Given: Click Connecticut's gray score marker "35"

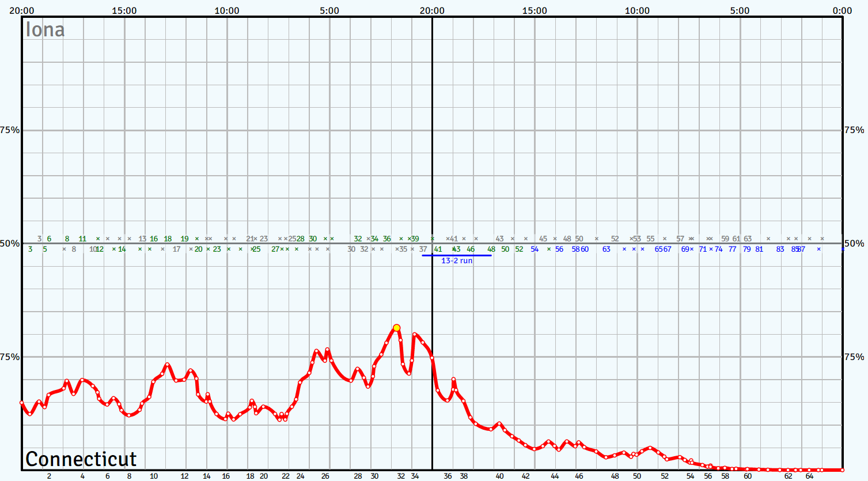Looking at the screenshot, I should coord(403,249).
